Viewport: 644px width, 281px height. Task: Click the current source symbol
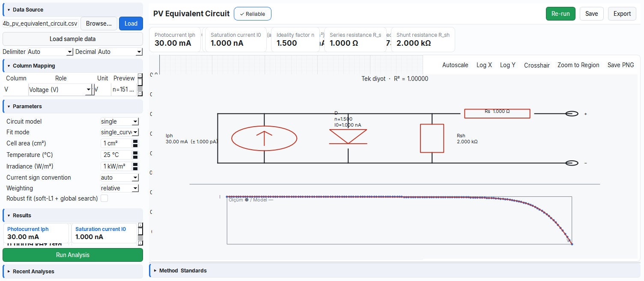point(264,139)
